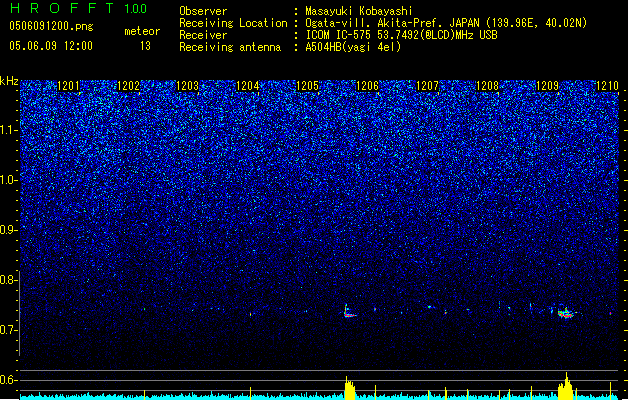Viewport: 629px width, 400px height.
Task: Click the 1204 time axis marker
Action: tap(248, 86)
